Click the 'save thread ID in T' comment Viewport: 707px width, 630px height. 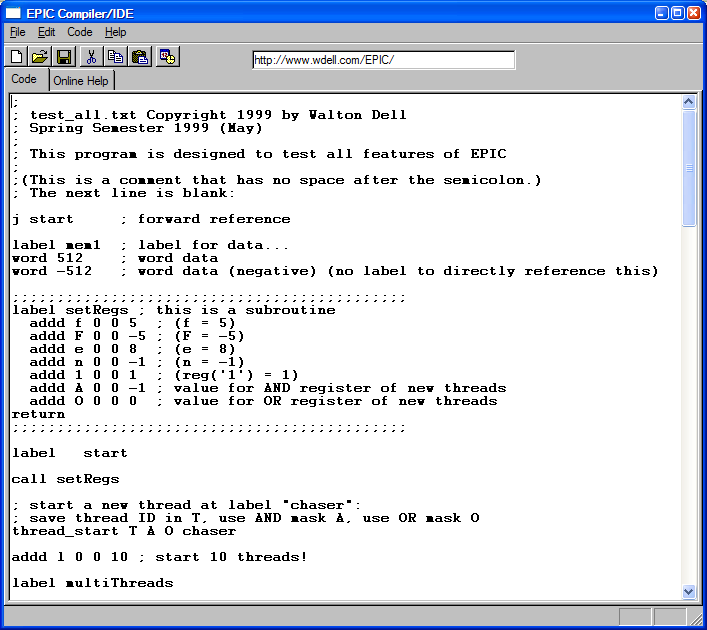245,518
